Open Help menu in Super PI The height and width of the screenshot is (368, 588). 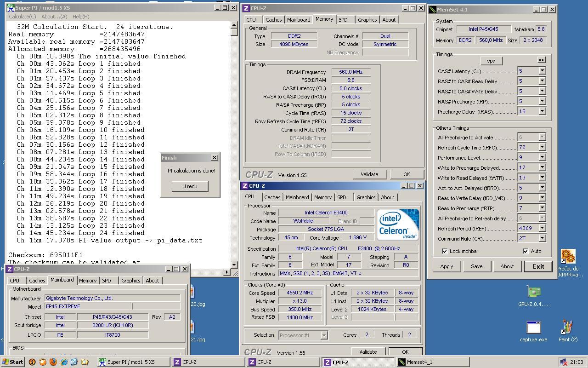81,17
